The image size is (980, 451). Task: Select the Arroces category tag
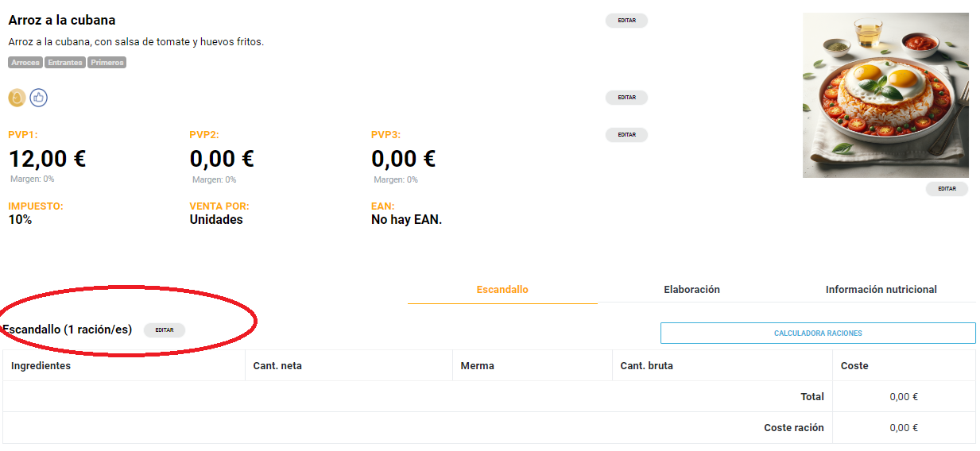[x=25, y=63]
